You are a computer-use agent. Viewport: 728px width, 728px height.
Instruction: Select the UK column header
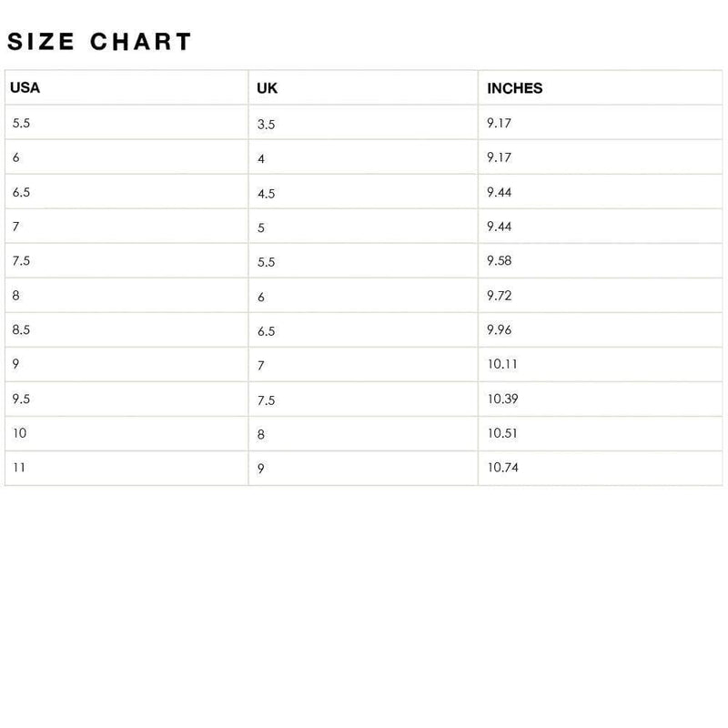coord(363,87)
